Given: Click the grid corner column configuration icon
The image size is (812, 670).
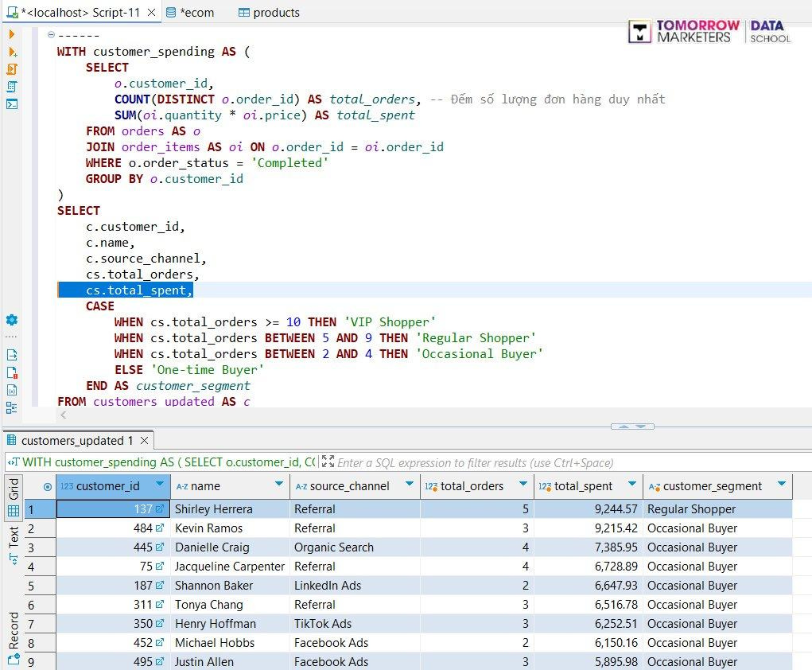Looking at the screenshot, I should pyautogui.click(x=48, y=486).
